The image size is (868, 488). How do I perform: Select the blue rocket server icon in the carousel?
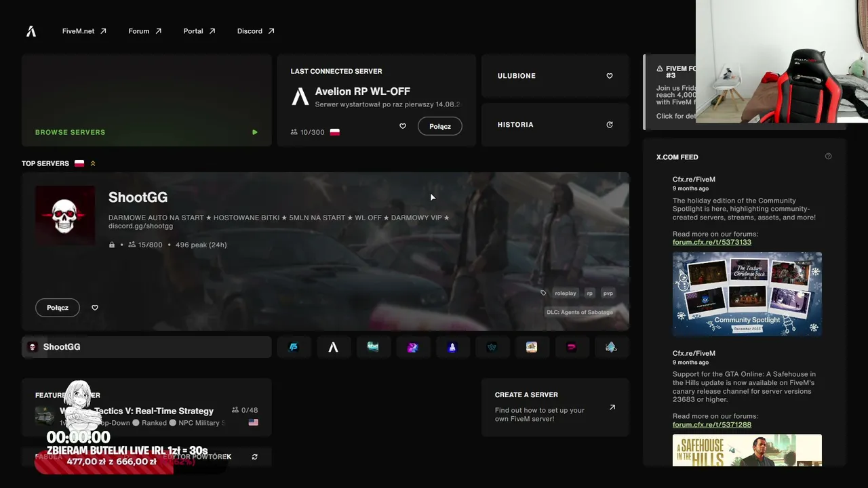(452, 347)
